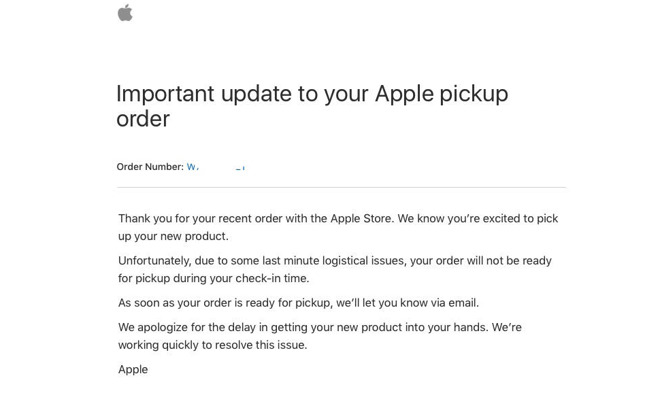This screenshot has height=393, width=660.
Task: Click the gray Apple logo icon
Action: (x=125, y=12)
